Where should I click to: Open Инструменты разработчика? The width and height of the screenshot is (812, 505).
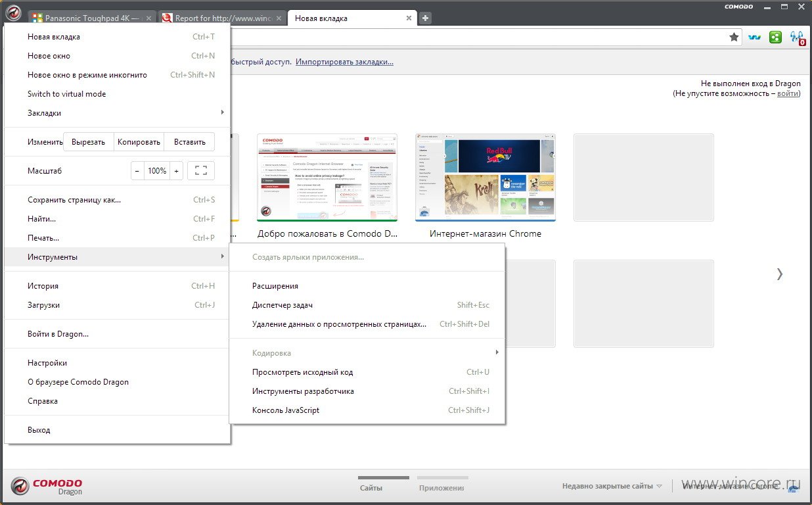tap(367, 391)
